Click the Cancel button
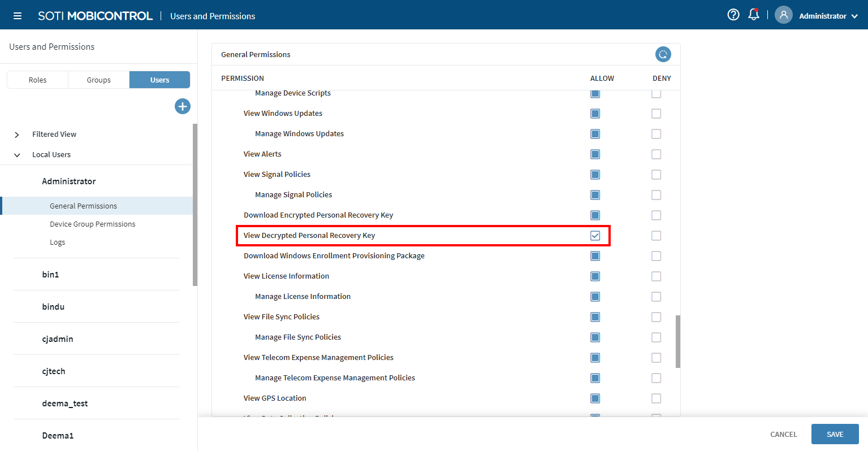Viewport: 868px width, 451px height. [783, 434]
